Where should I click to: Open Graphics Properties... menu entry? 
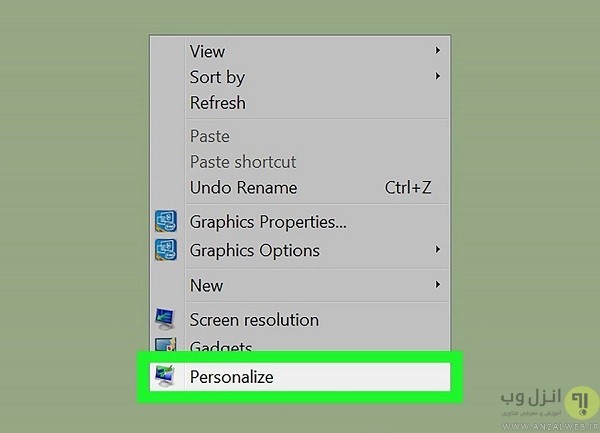pyautogui.click(x=268, y=222)
